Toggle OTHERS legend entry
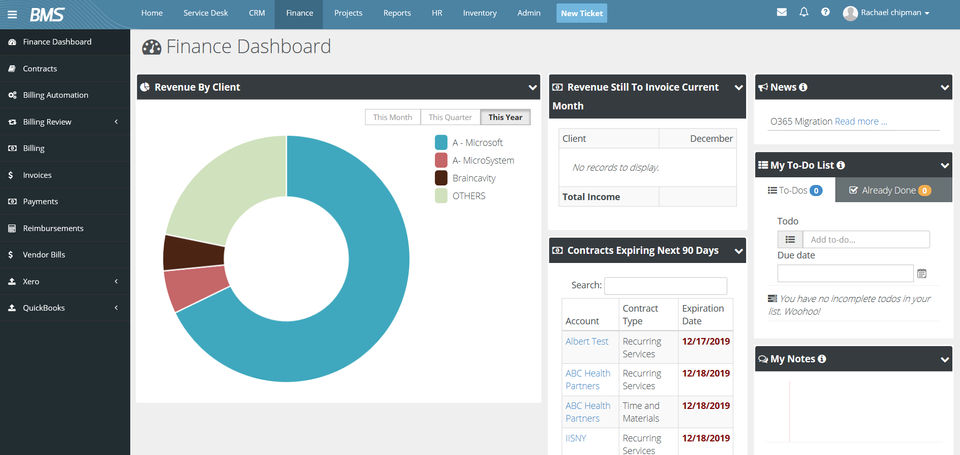The height and width of the screenshot is (455, 960). point(460,196)
